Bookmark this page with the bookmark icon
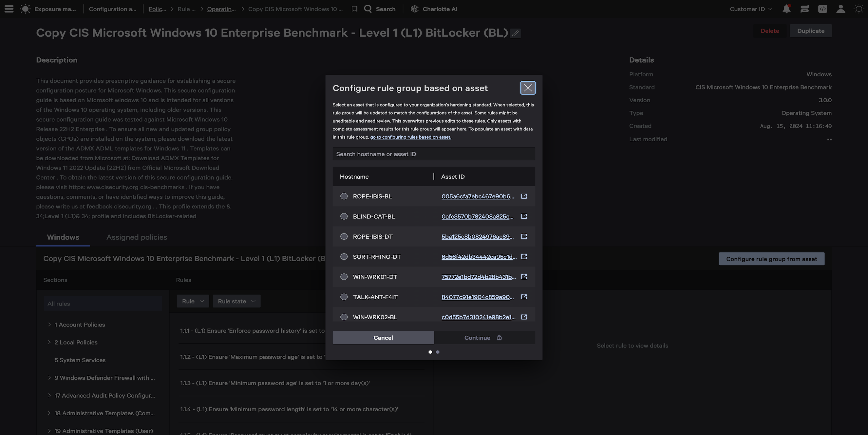868x435 pixels. click(354, 9)
